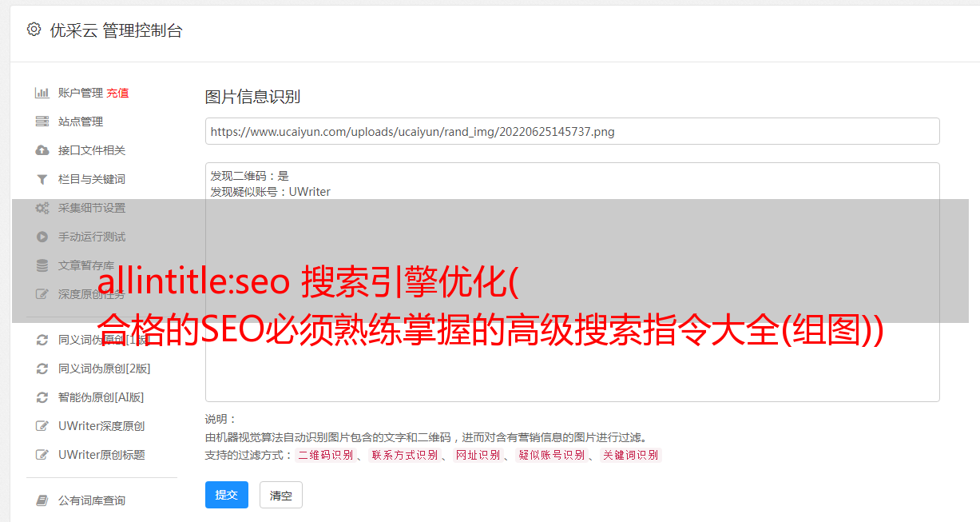Image resolution: width=980 pixels, height=522 pixels.
Task: Click the 疑似账号识别 tag
Action: coord(551,455)
